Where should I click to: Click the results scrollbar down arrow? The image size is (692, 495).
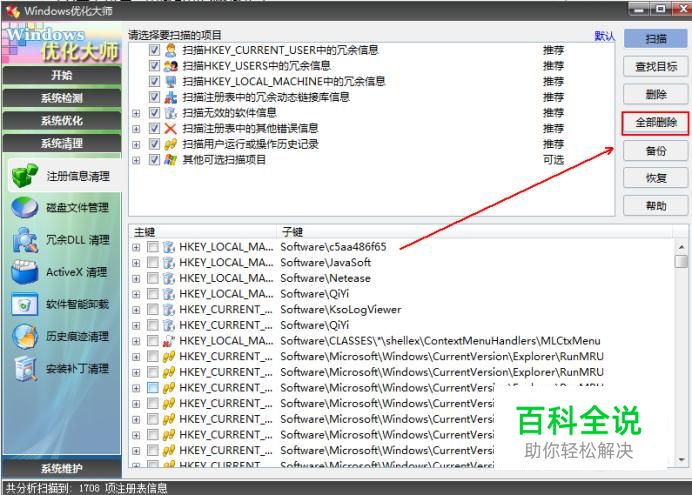681,459
